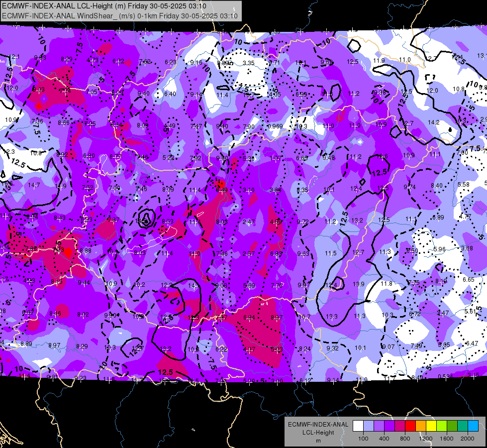
Task: Click the WindShear 0-1km title line
Action: tap(119, 16)
